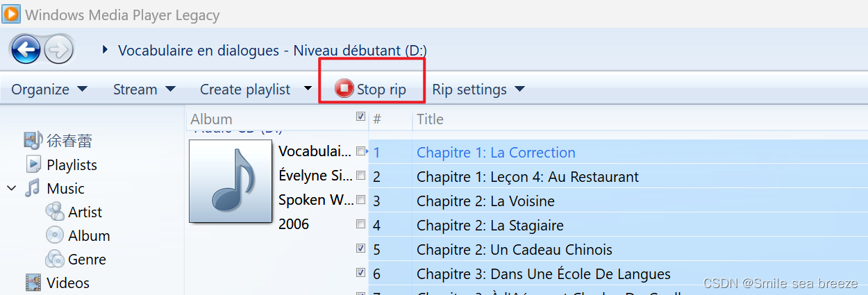Click the Genre icon in sidebar
Viewport: 868px width, 295px height.
55,259
